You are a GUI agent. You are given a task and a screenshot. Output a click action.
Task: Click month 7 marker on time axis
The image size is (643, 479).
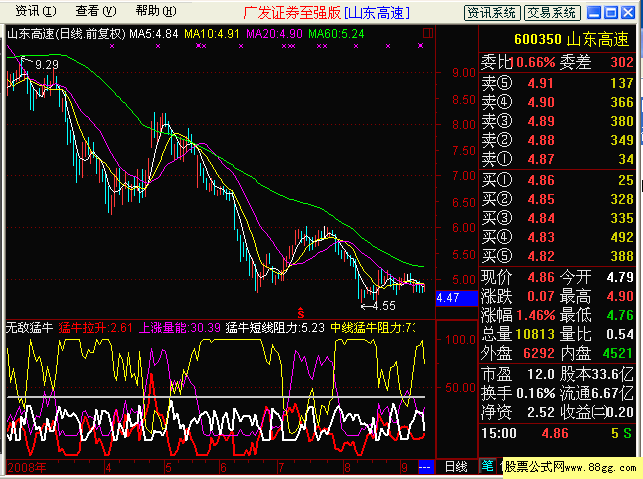281,468
